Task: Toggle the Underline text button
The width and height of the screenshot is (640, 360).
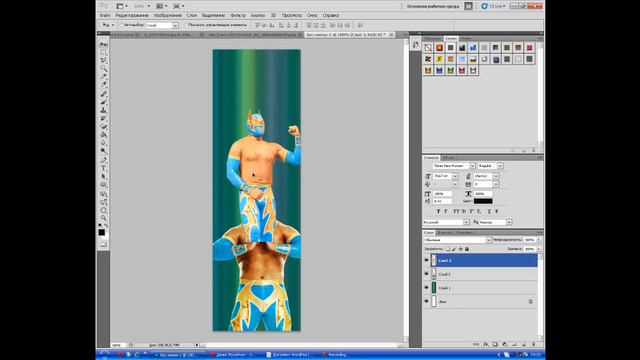Action: click(489, 211)
